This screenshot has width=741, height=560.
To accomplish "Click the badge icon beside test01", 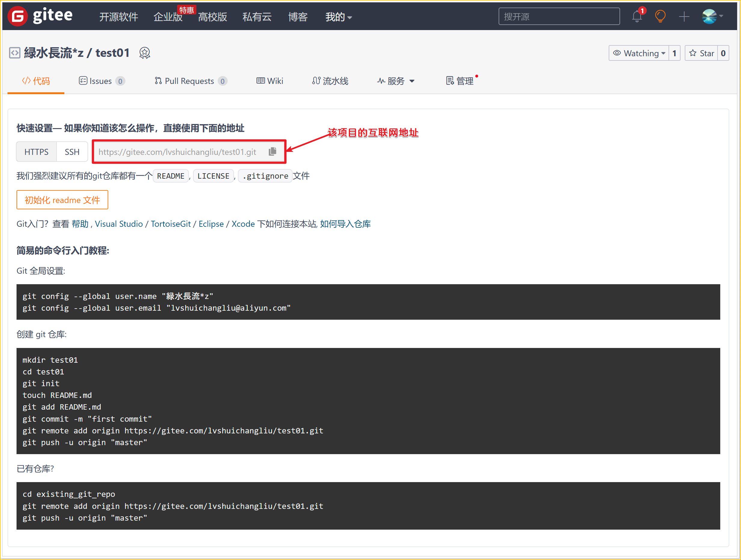I will point(144,53).
